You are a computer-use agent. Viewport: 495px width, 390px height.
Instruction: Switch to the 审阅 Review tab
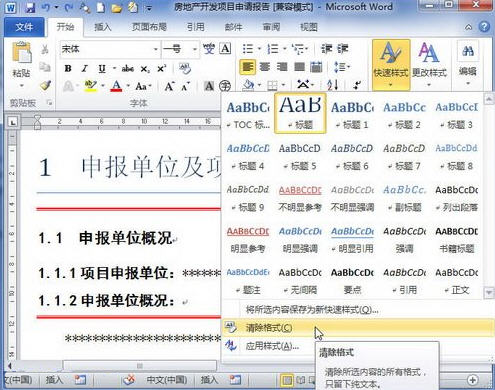click(271, 27)
